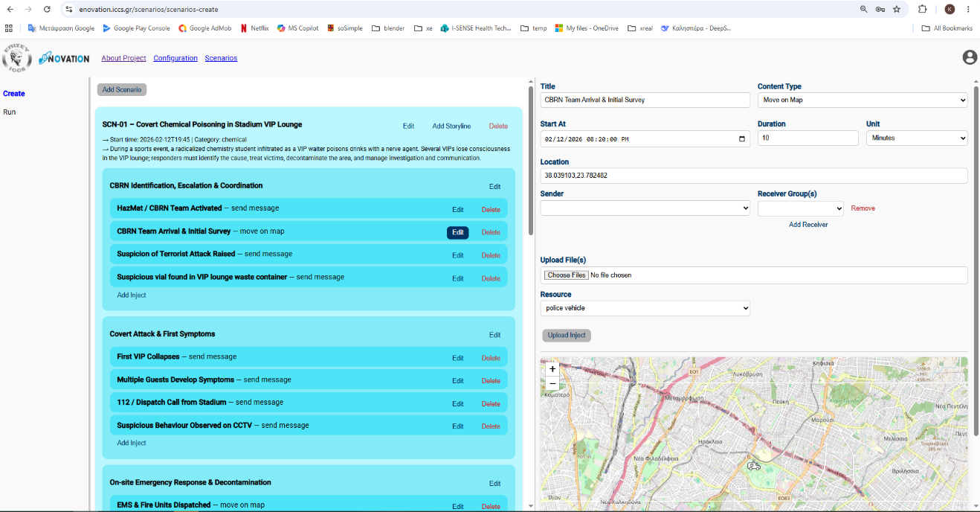980x512 pixels.
Task: Open the Netflix bookmark
Action: click(254, 28)
